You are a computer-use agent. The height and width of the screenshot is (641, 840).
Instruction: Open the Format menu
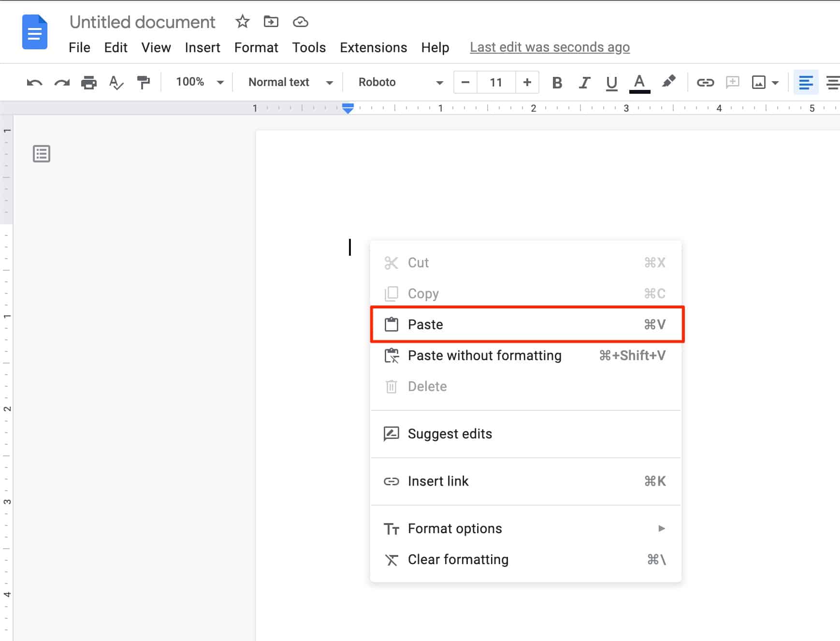(256, 47)
